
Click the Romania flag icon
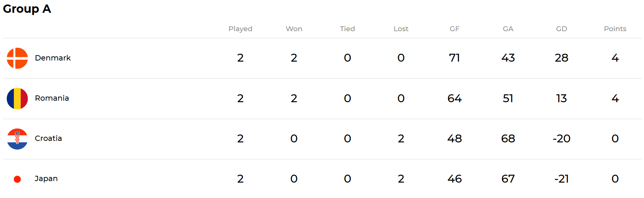[x=17, y=98]
